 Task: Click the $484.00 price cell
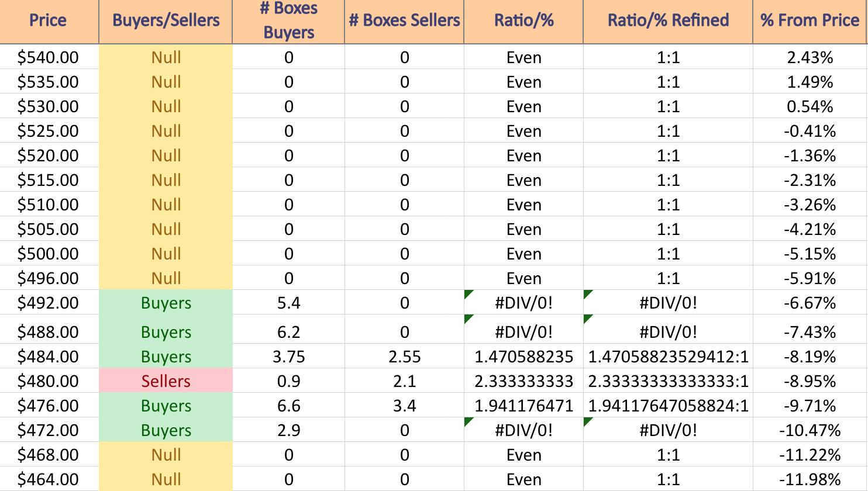coord(49,356)
